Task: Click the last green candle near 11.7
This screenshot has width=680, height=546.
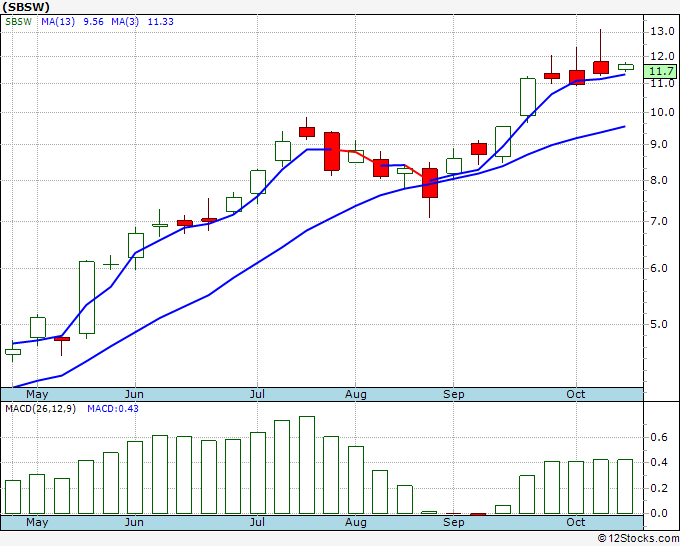Action: pyautogui.click(x=626, y=67)
